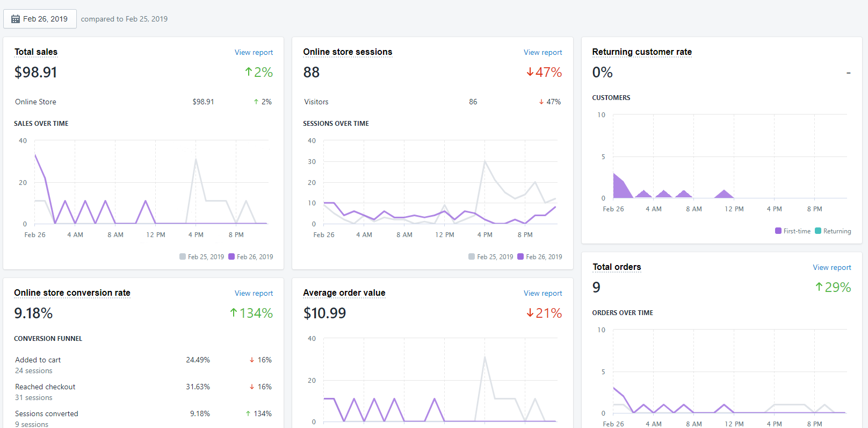Click the Added to cart funnel row
This screenshot has width=868, height=428.
point(143,365)
